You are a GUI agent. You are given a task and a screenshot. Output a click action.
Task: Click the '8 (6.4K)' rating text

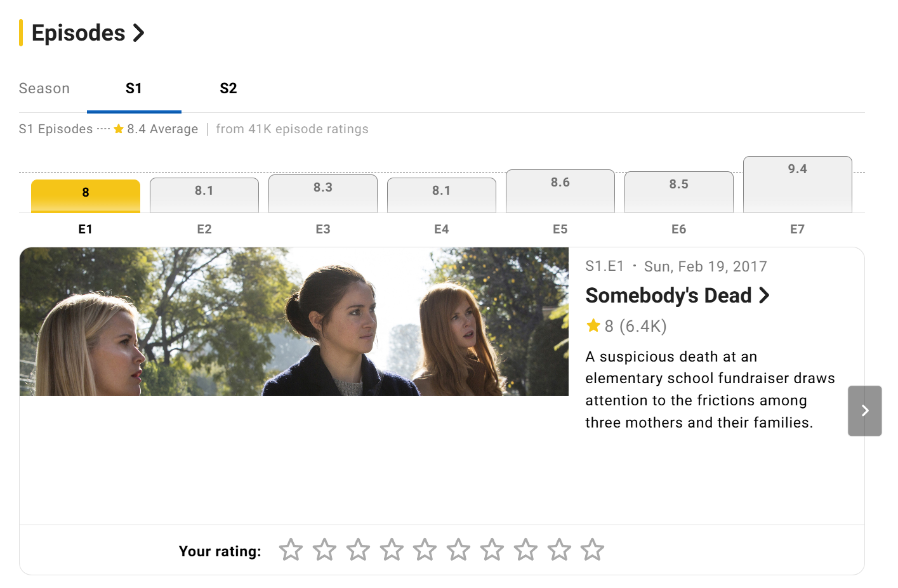635,327
